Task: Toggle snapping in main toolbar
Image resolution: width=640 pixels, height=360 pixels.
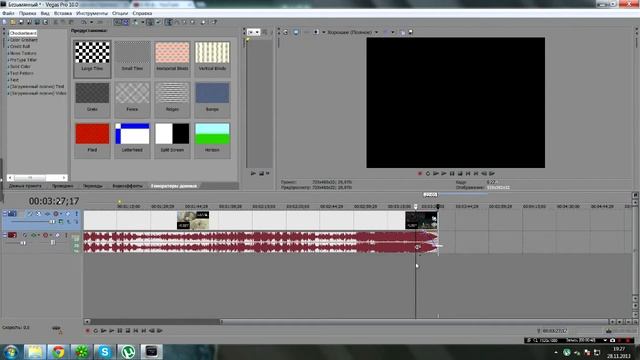Action: 117,22
